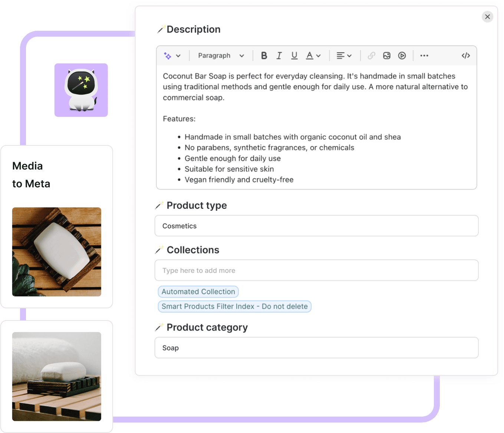This screenshot has height=433, width=504.
Task: Insert an image into description
Action: click(x=386, y=56)
